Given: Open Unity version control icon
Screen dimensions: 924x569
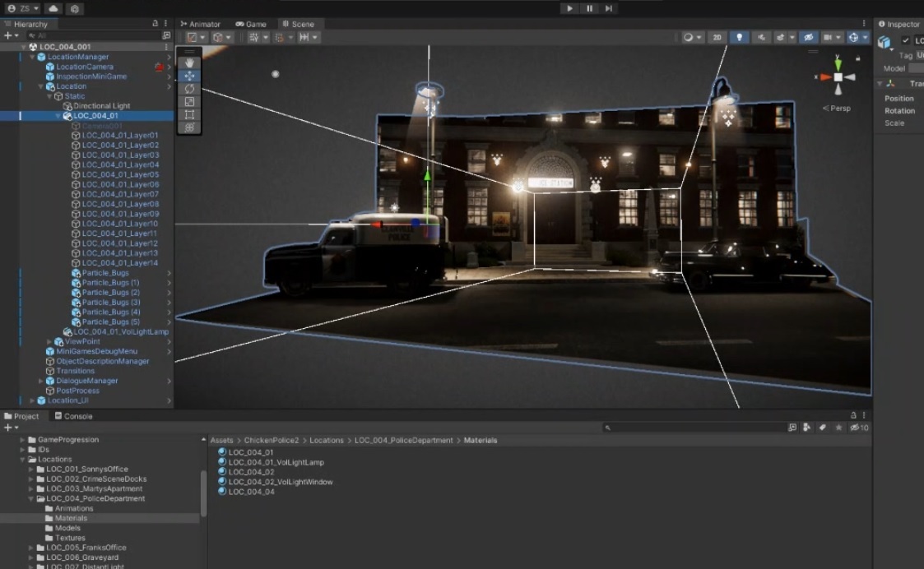Looking at the screenshot, I should coord(74,9).
